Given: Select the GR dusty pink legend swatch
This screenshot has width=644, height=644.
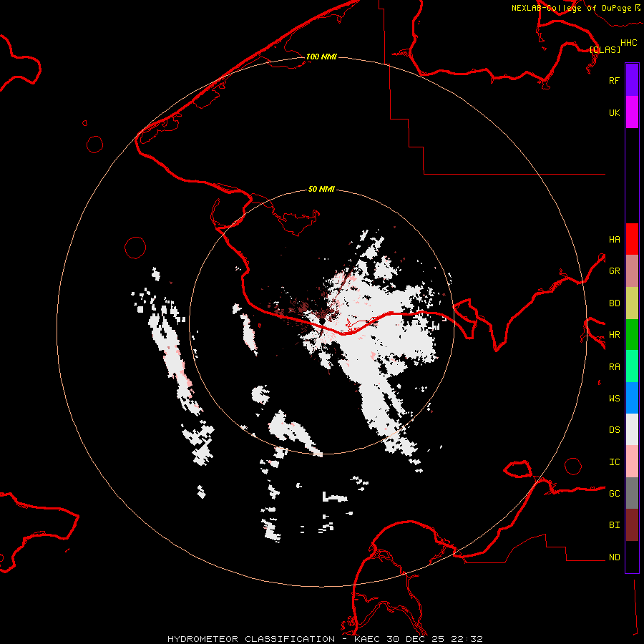Looking at the screenshot, I should point(632,270).
